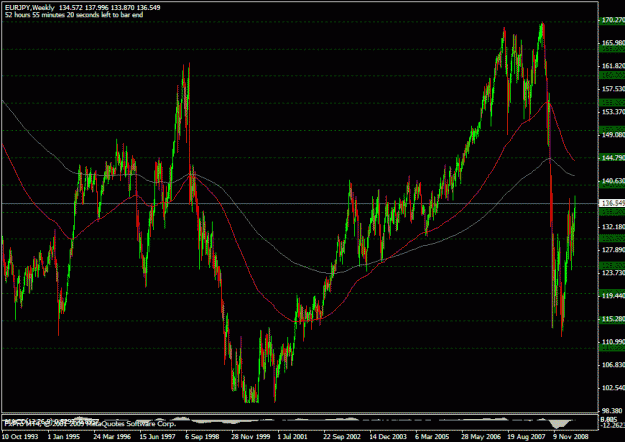
Task: Click the 19 Aug 2007 date label
Action: tap(527, 436)
